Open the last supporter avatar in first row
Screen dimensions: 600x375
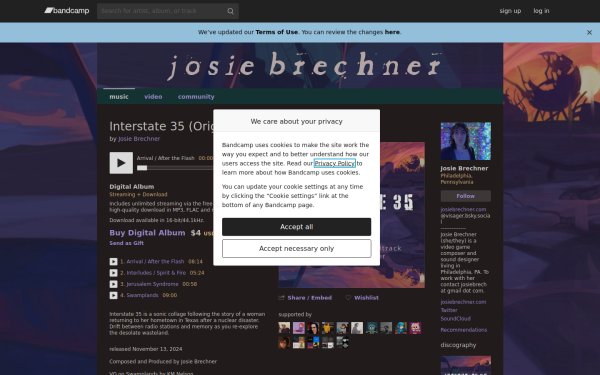coord(415,328)
